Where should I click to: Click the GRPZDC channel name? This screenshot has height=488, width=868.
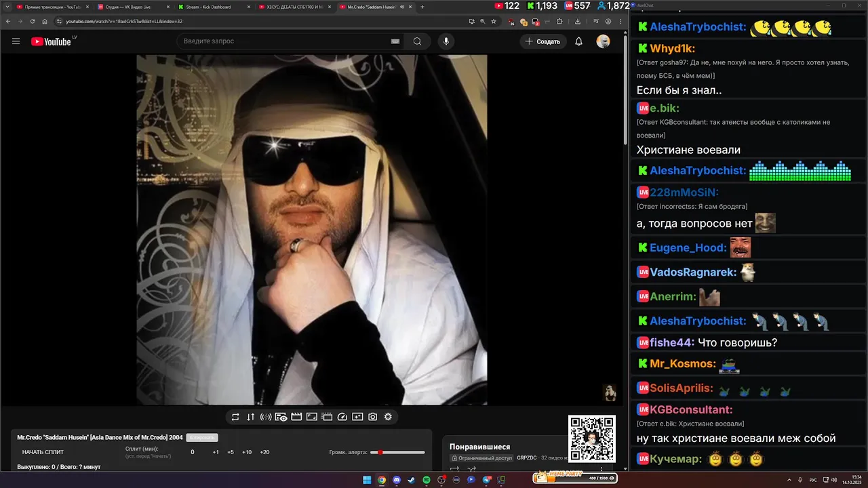[x=527, y=457]
